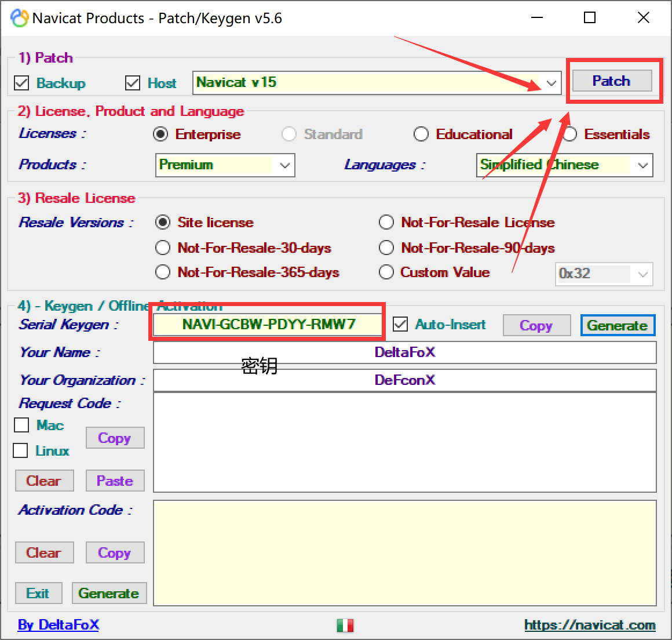Select the Educational license radio
672x640 pixels.
pyautogui.click(x=421, y=134)
